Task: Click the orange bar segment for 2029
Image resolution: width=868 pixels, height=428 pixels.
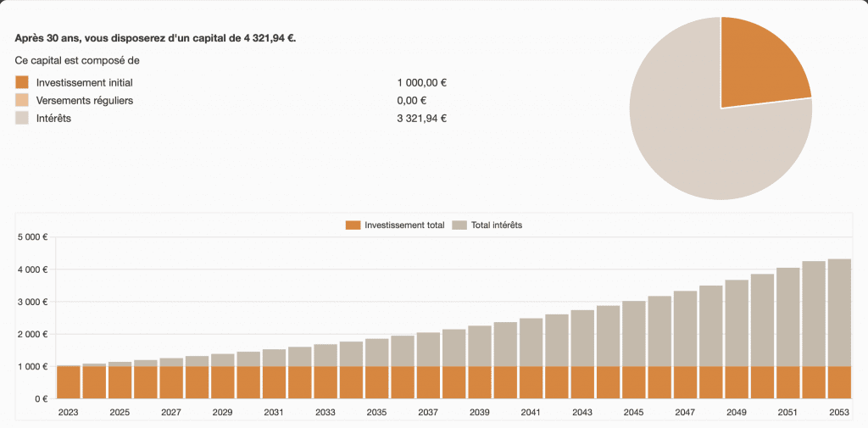Action: tap(223, 382)
